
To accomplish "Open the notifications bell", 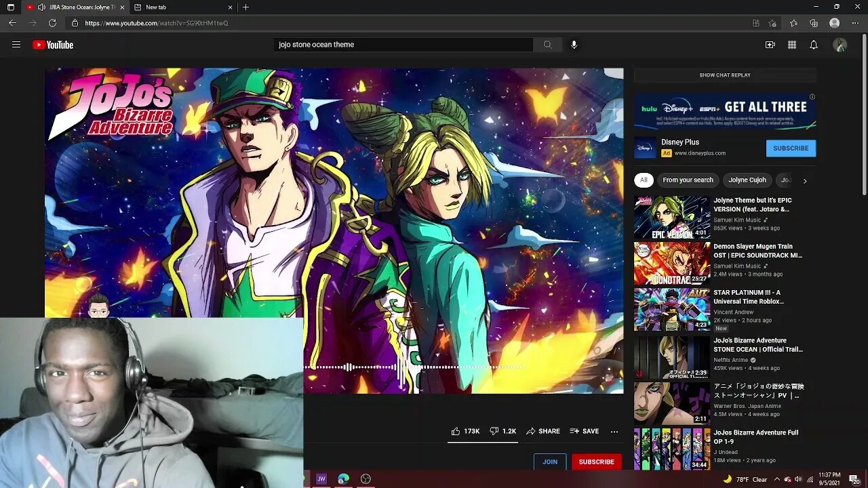I will (x=814, y=45).
